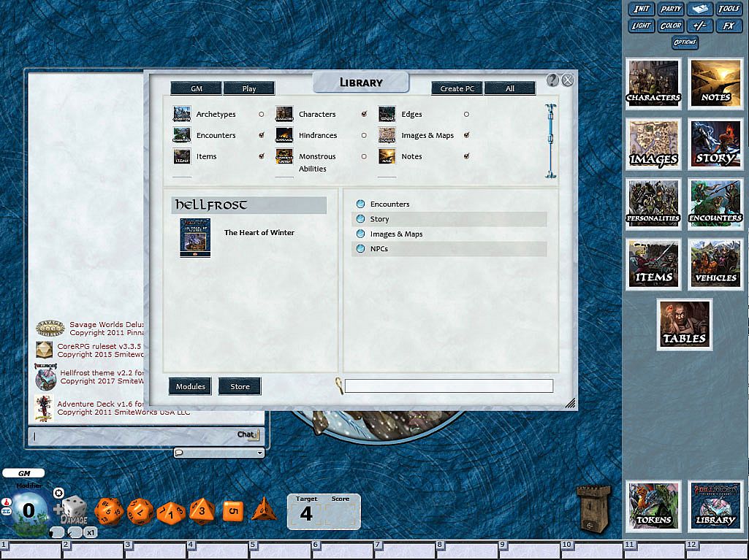Open the Vehicles sidebar panel
This screenshot has width=749, height=560.
click(715, 264)
